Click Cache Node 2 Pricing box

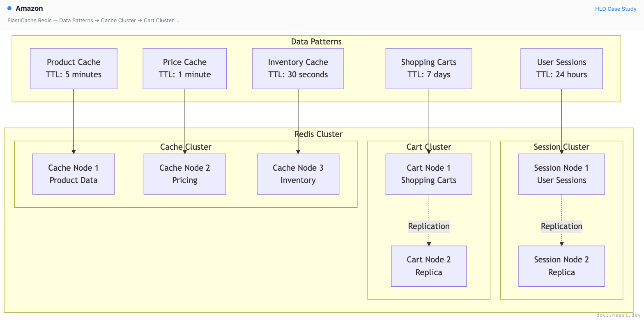pyautogui.click(x=185, y=174)
